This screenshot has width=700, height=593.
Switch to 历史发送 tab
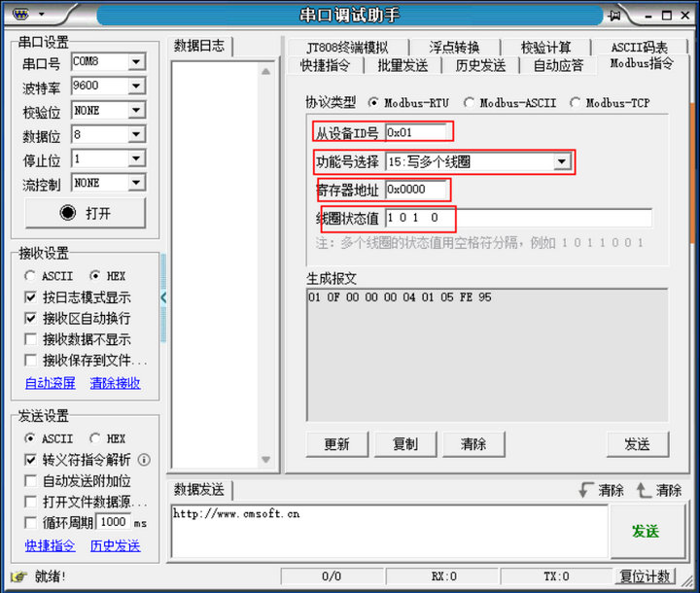click(x=480, y=66)
